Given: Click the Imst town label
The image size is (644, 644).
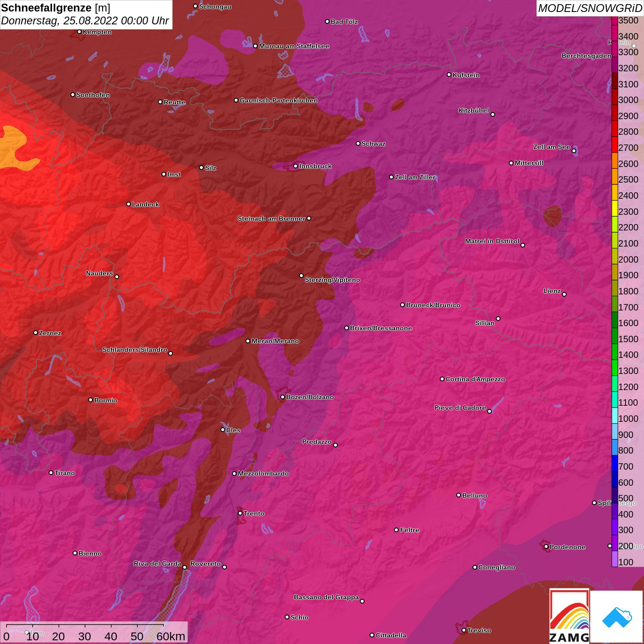Looking at the screenshot, I should click(x=174, y=174).
